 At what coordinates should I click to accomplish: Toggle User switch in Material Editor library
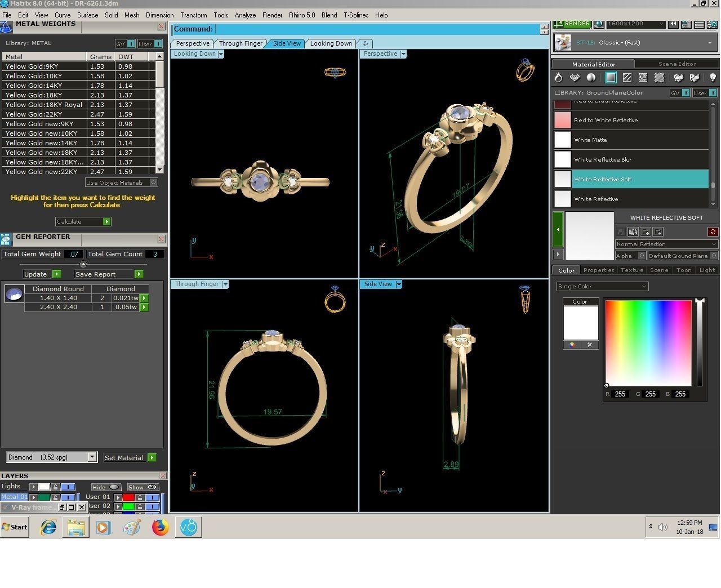pos(713,93)
